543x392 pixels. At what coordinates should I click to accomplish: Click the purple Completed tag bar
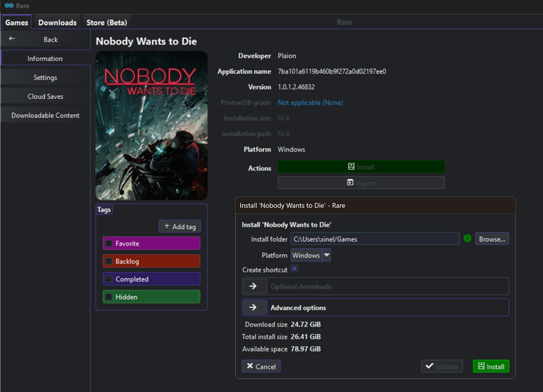tap(152, 279)
